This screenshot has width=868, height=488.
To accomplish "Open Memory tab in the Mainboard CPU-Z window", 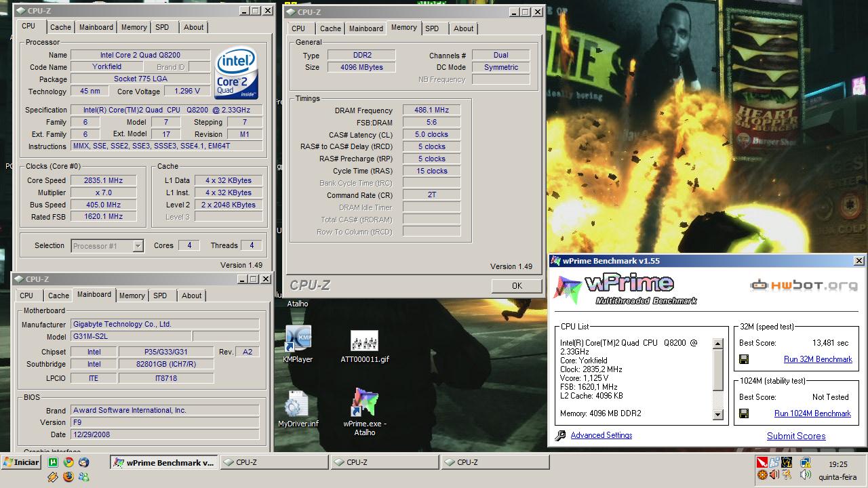I will tap(132, 296).
